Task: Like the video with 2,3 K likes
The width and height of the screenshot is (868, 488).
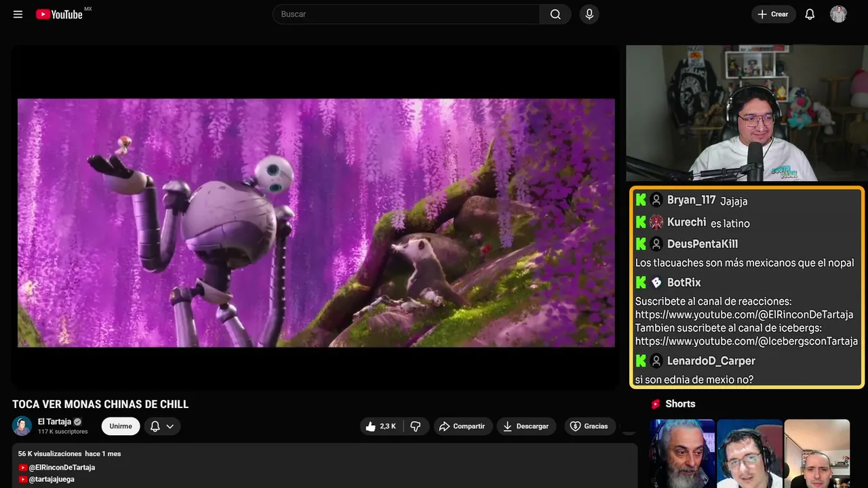Action: point(381,426)
